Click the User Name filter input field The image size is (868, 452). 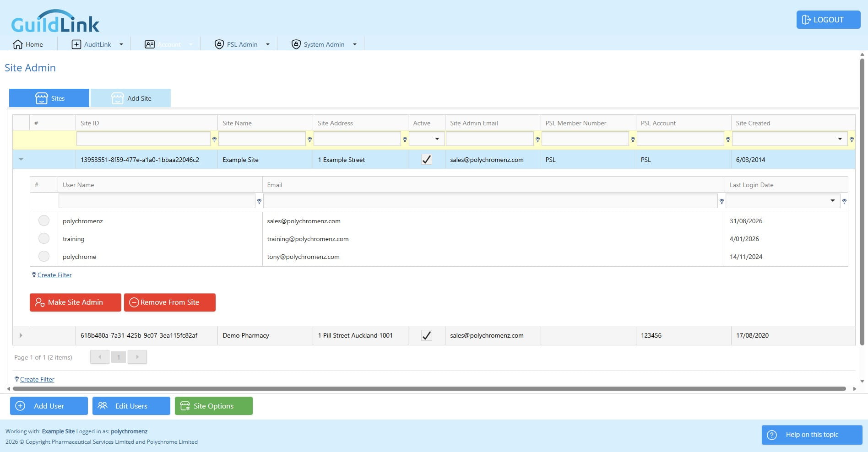pyautogui.click(x=157, y=200)
